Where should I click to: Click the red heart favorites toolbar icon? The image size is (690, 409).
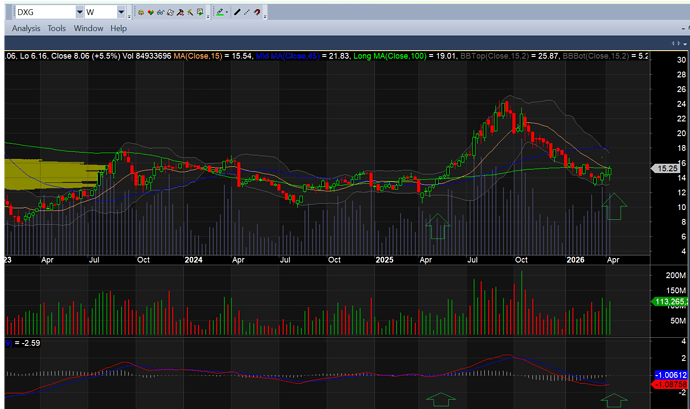tap(151, 12)
